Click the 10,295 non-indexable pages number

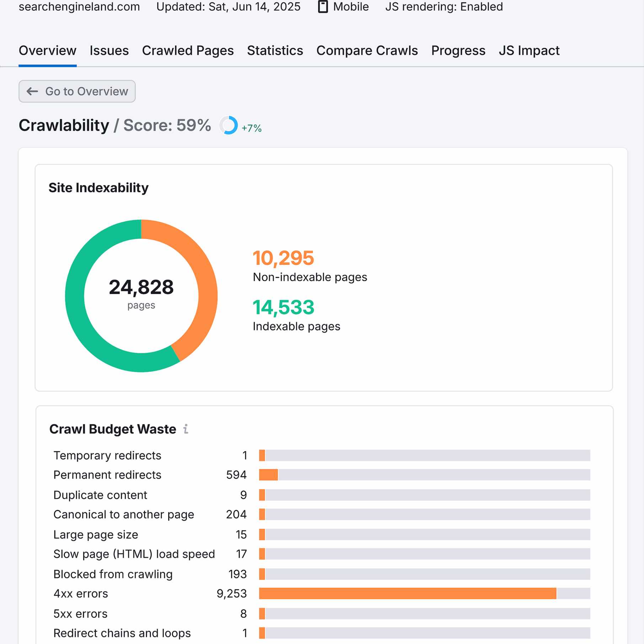283,258
